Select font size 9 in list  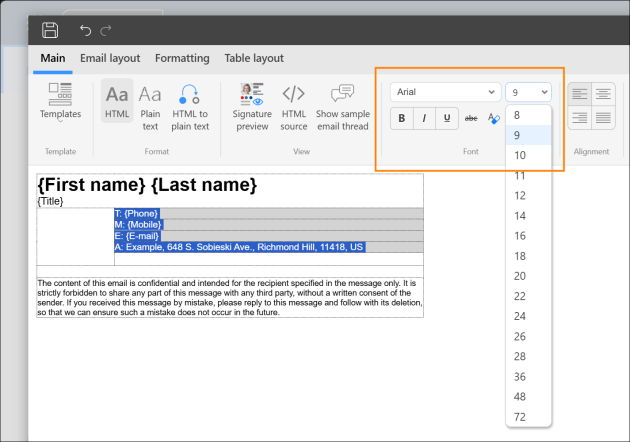click(x=528, y=135)
